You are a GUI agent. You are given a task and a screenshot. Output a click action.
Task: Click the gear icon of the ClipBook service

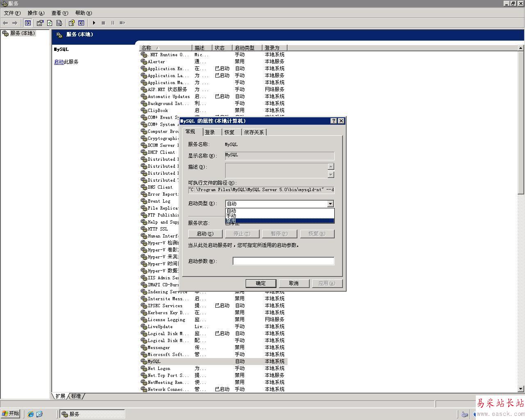click(x=144, y=110)
